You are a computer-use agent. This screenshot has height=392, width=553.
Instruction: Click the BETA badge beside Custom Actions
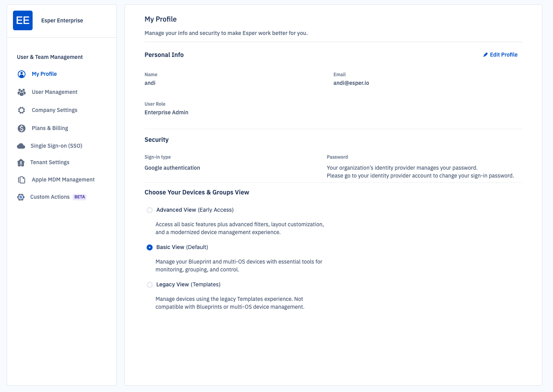[x=80, y=197]
